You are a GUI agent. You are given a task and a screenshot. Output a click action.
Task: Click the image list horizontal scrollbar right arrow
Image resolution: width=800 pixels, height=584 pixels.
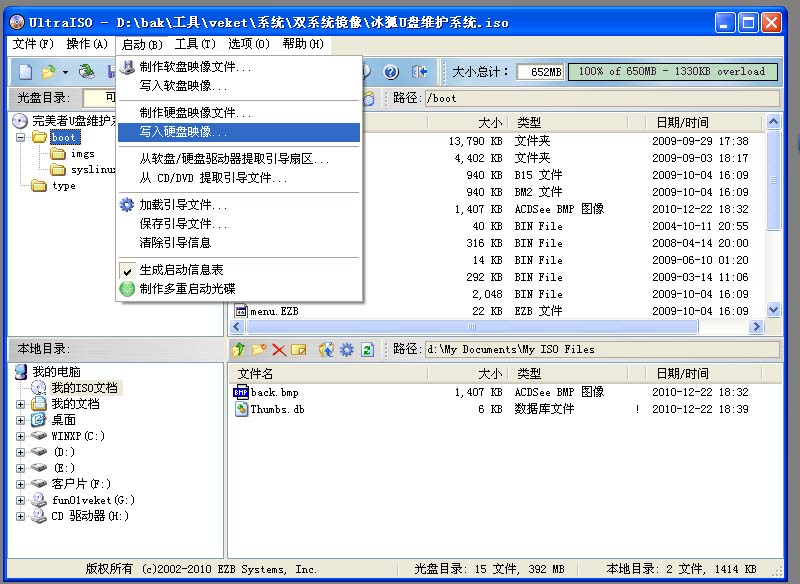pyautogui.click(x=756, y=326)
